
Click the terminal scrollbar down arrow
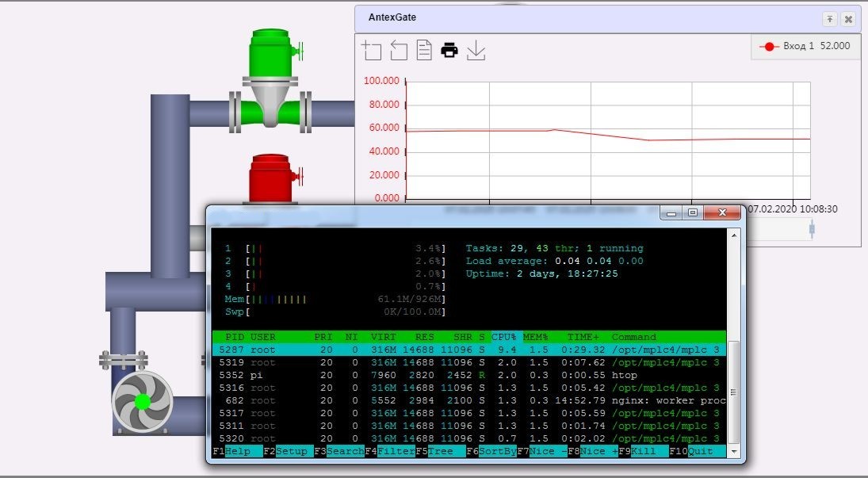[734, 450]
